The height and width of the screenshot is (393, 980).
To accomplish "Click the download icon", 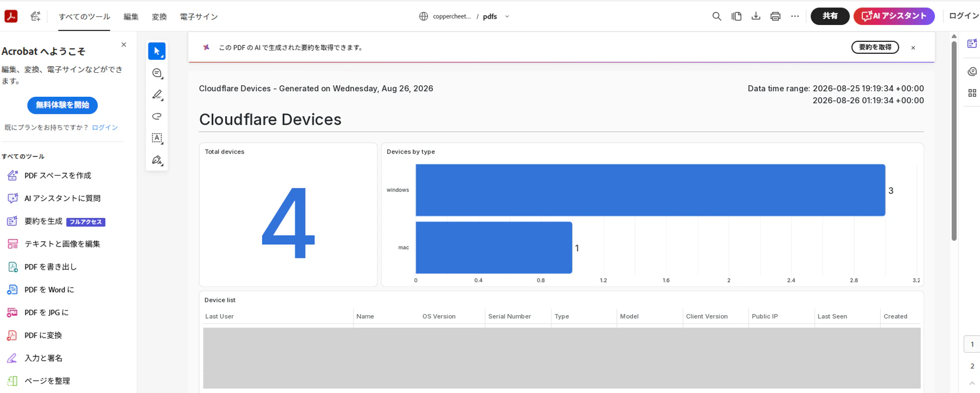I will (x=756, y=16).
